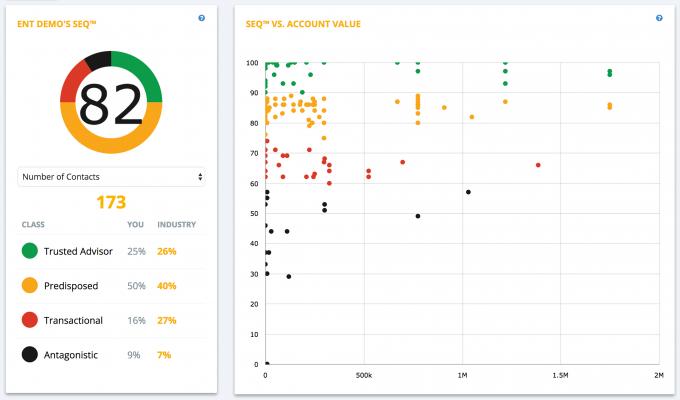
Task: Click the 173 contacts total number
Action: pos(111,202)
